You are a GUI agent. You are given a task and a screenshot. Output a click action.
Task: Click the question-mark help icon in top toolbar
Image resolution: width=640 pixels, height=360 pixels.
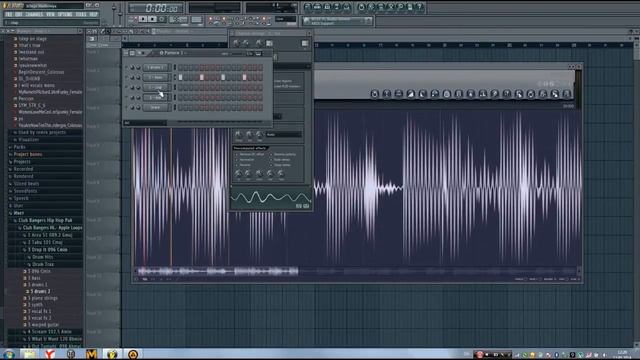tap(420, 7)
